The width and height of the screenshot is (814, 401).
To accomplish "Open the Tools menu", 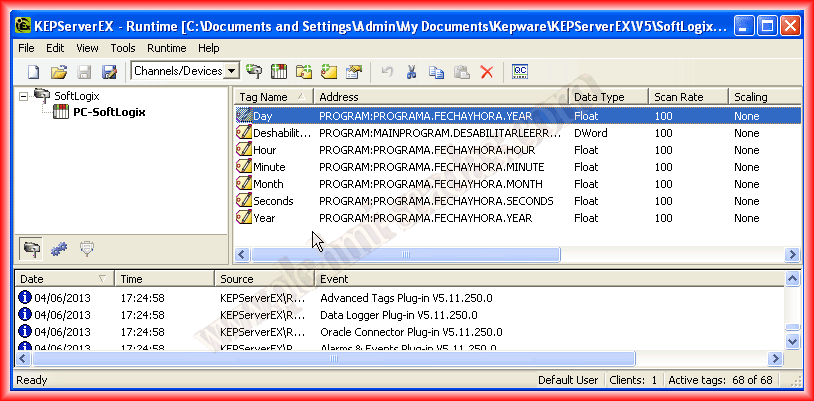I will [x=123, y=47].
